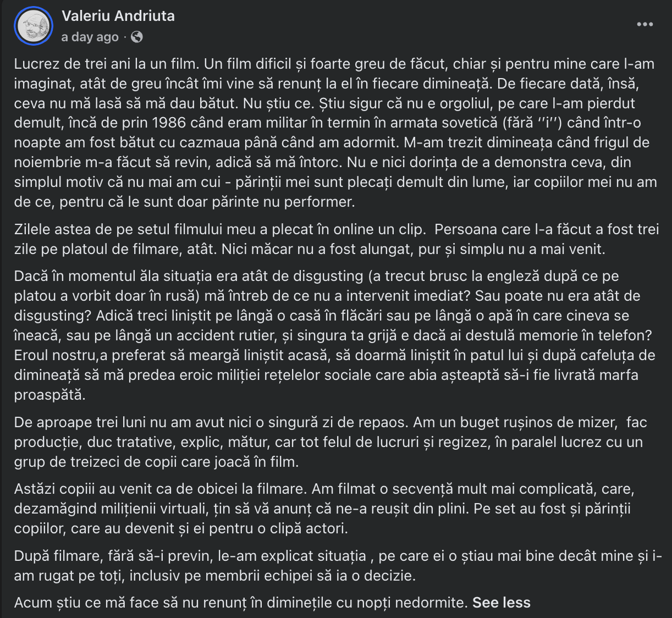The width and height of the screenshot is (672, 618).
Task: Click the paragraph starting 'Zilele astea de pe setul'
Action: pos(336,239)
